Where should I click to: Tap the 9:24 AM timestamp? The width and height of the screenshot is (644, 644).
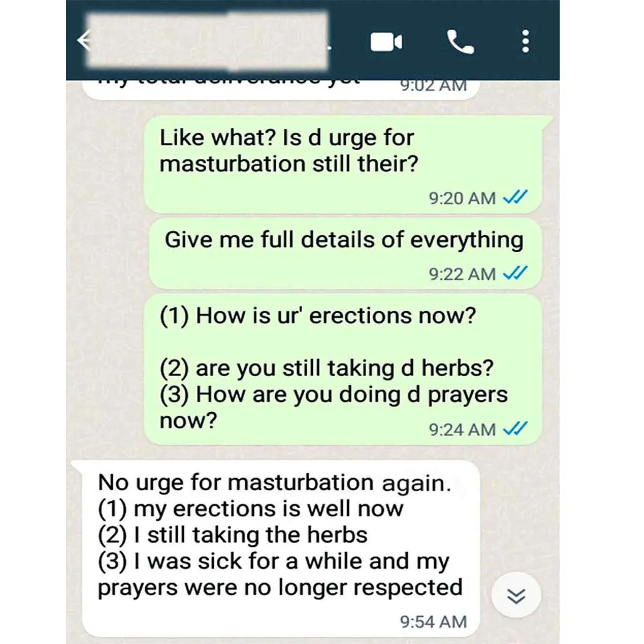coord(462,429)
